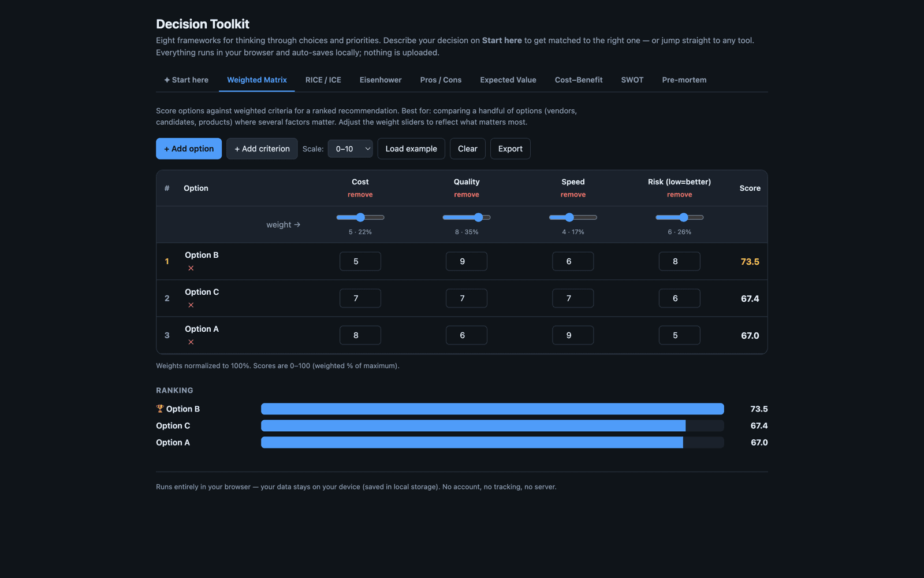The height and width of the screenshot is (578, 924).
Task: Delete Option A via its red X
Action: pos(191,342)
